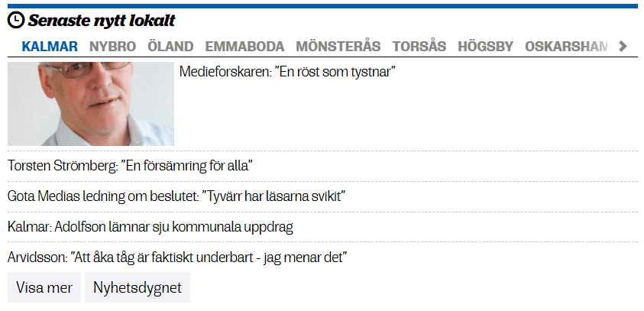Click the media researcher portrait thumbnail
644x311 pixels.
(x=91, y=104)
